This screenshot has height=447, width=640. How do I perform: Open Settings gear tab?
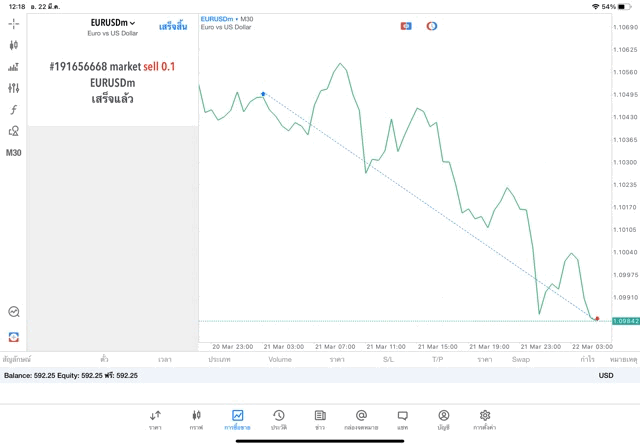[485, 419]
